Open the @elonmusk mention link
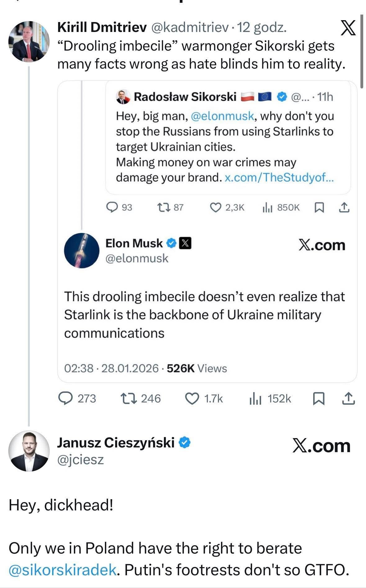The height and width of the screenshot is (588, 366). [222, 116]
